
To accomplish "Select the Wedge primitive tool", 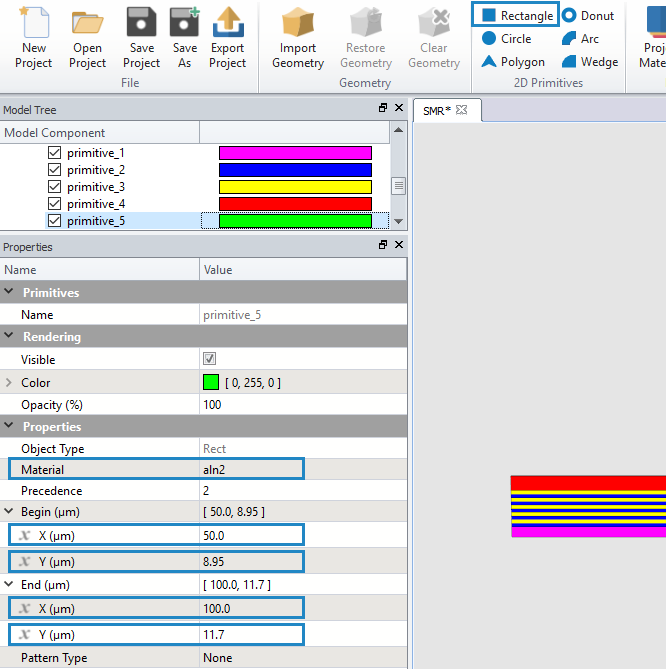I will click(590, 62).
